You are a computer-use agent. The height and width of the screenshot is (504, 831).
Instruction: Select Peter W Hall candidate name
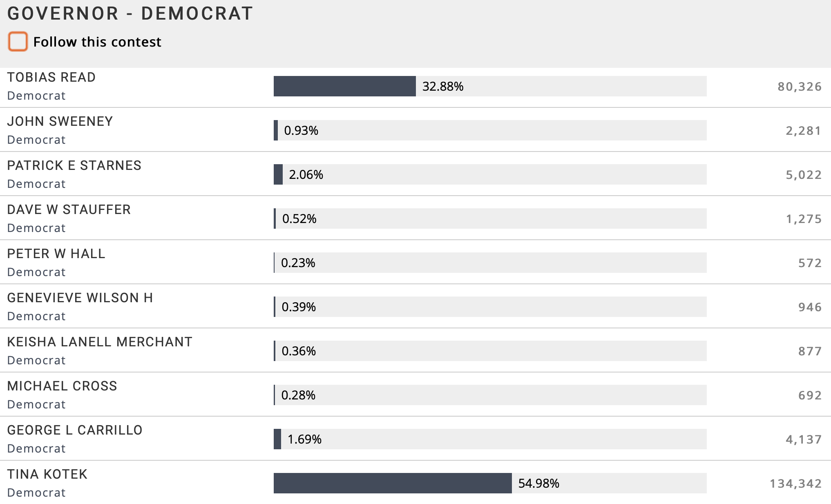pyautogui.click(x=56, y=254)
